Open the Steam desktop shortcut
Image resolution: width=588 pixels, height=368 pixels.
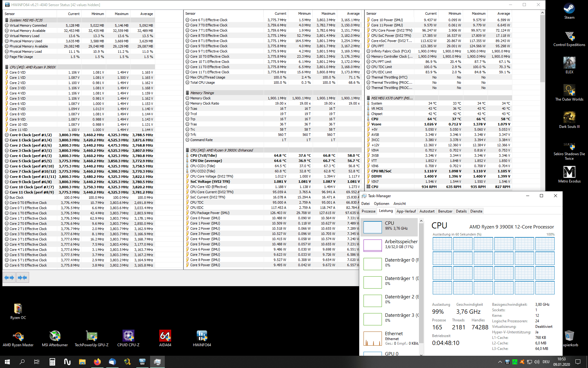(569, 11)
